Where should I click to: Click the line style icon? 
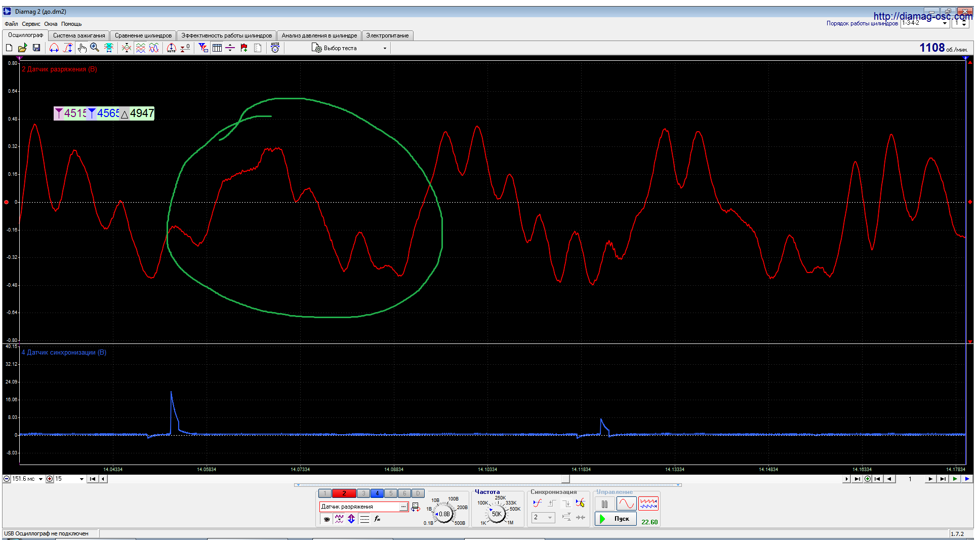pos(364,519)
